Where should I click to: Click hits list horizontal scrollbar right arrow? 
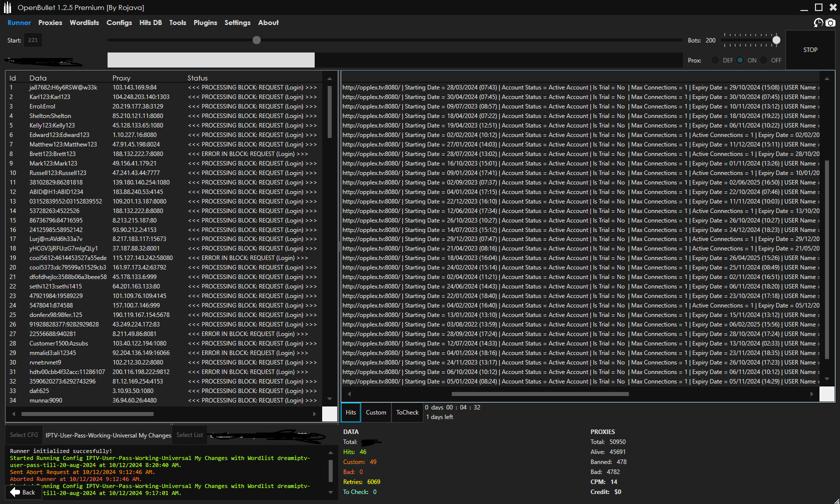[811, 394]
